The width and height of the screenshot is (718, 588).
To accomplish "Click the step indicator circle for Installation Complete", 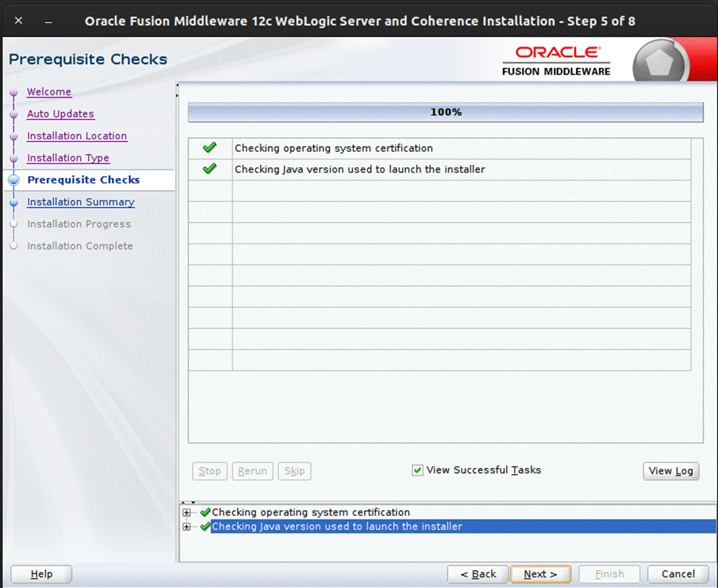I will 14,246.
